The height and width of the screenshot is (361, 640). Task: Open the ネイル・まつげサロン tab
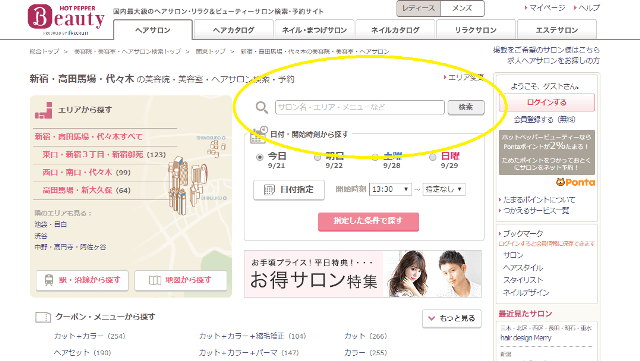(314, 30)
